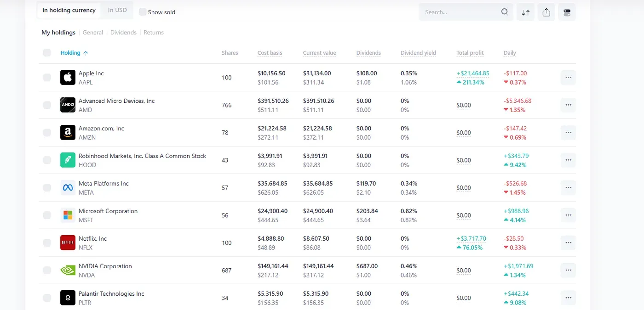Check the Microsoft Corporation row checkbox

47,215
